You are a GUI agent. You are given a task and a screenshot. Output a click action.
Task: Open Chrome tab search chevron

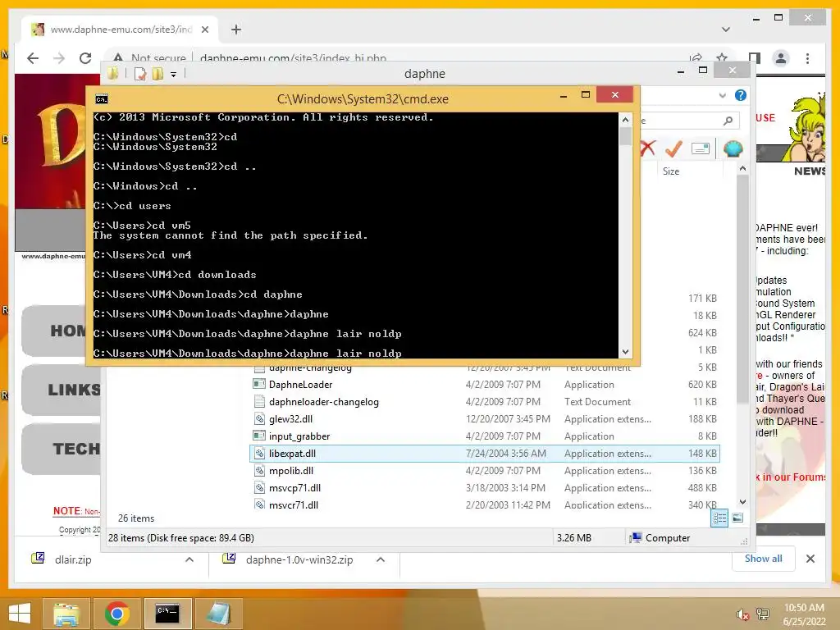(x=726, y=30)
